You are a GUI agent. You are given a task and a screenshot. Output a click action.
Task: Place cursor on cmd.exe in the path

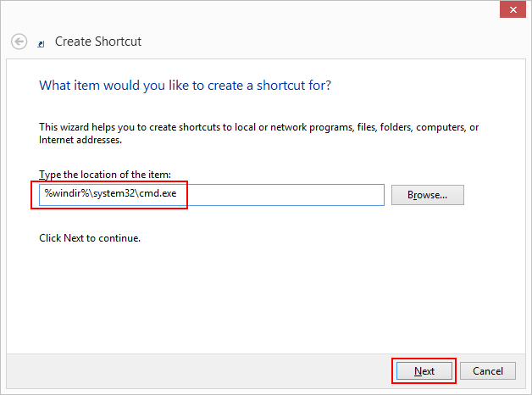[158, 194]
